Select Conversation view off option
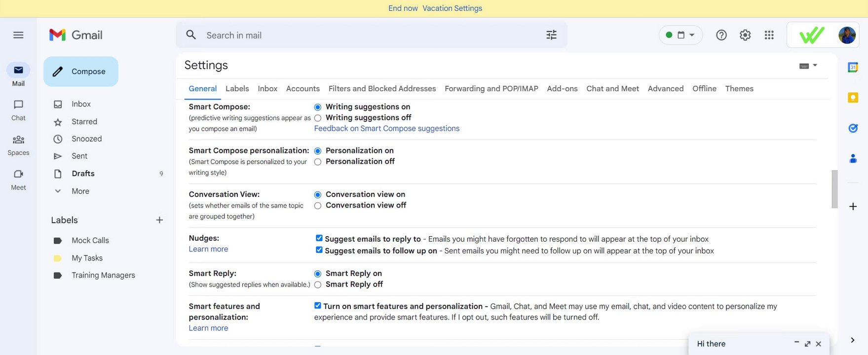Screen dimensions: 868x355 (x=318, y=206)
